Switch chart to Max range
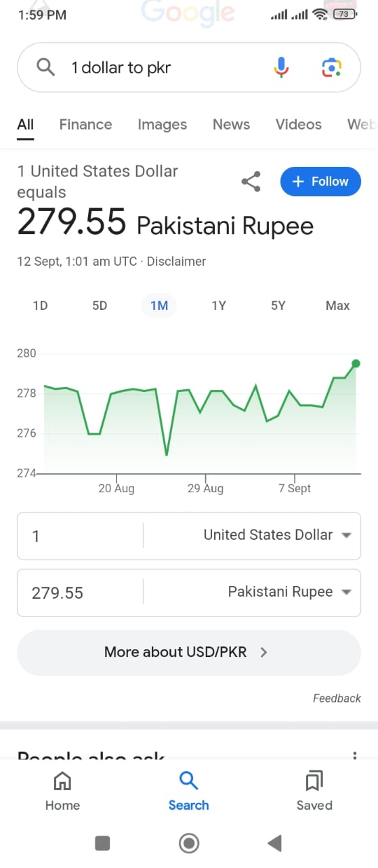Image resolution: width=378 pixels, height=868 pixels. (x=337, y=306)
